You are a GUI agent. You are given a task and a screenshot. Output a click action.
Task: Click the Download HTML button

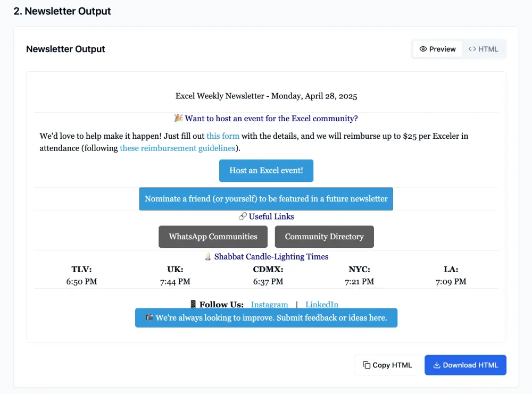[x=465, y=365]
